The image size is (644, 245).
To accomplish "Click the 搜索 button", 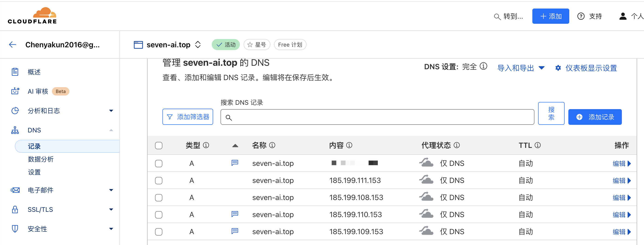I will 551,113.
